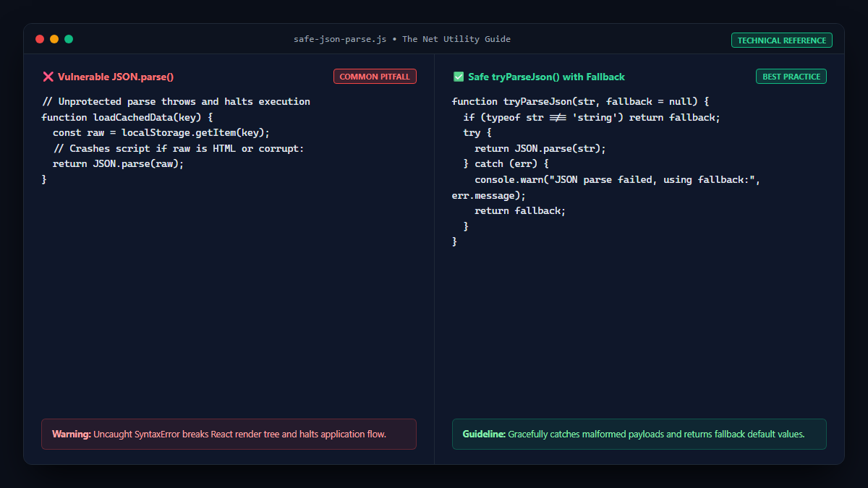Image resolution: width=868 pixels, height=488 pixels.
Task: Click the green maximize dot
Action: tap(69, 39)
